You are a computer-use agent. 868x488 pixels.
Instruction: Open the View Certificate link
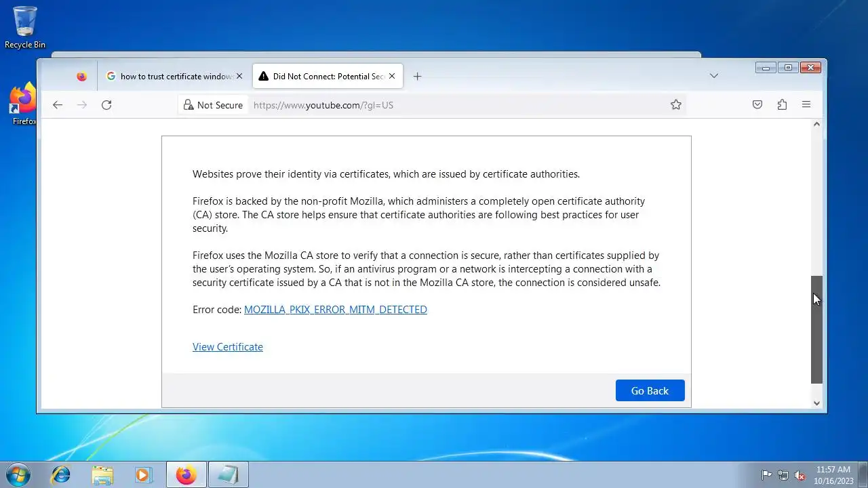(x=228, y=347)
